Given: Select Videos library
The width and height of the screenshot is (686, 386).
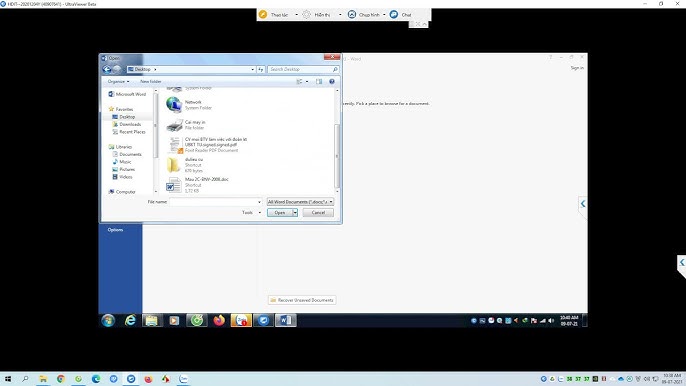Looking at the screenshot, I should point(122,177).
